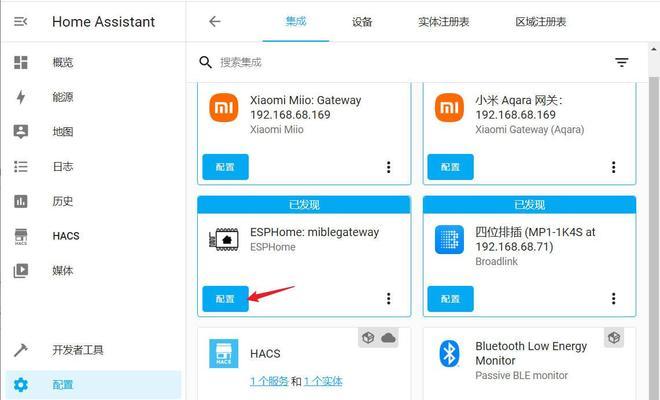Select 配置 label in the sidebar
The image size is (660, 400).
[63, 384]
